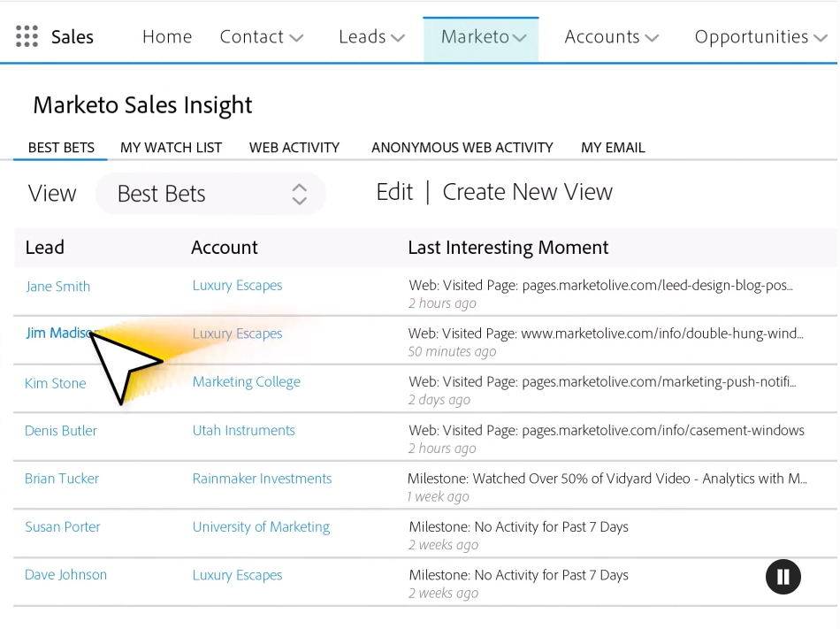The width and height of the screenshot is (840, 629).
Task: Select the Accounts navigation item
Action: tap(602, 36)
